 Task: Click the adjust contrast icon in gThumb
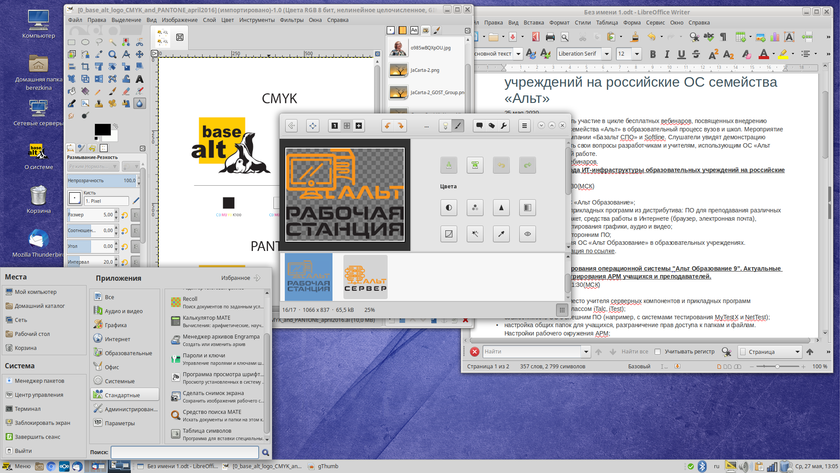tap(449, 207)
